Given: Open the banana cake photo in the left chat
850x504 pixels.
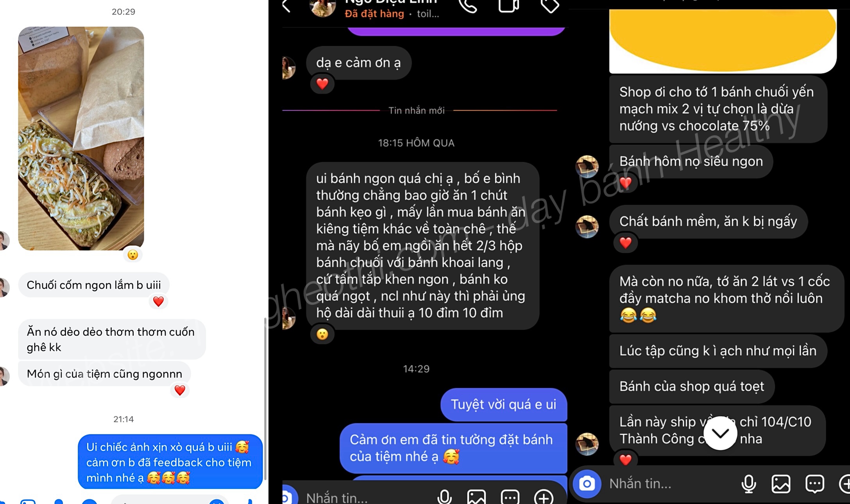Looking at the screenshot, I should coord(81,138).
